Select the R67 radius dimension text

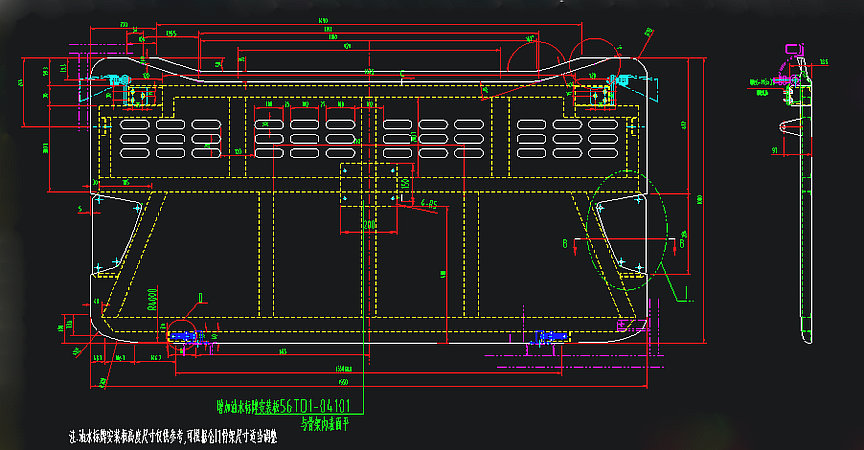[x=156, y=356]
